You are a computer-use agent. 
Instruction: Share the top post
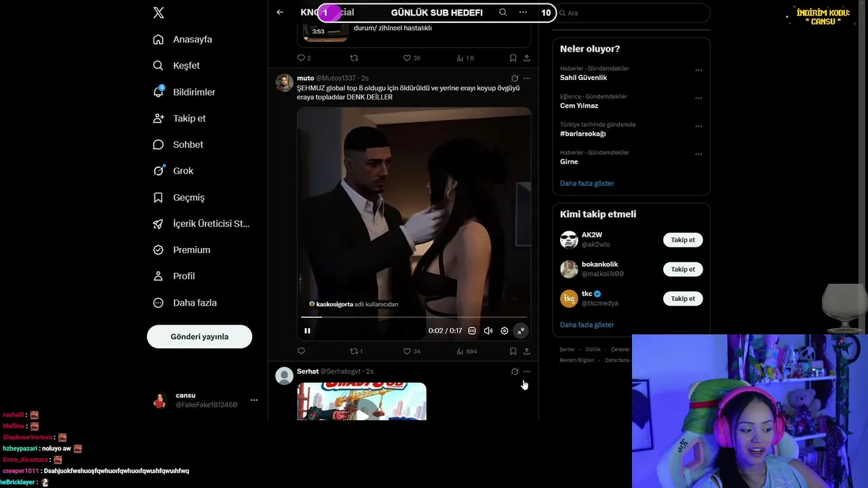coord(527,58)
